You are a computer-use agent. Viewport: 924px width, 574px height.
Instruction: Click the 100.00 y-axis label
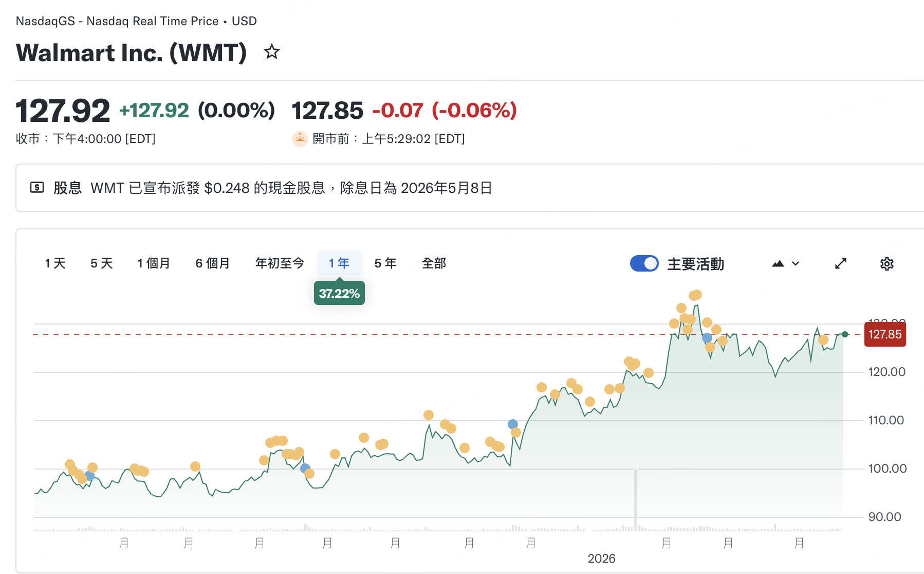coord(888,469)
